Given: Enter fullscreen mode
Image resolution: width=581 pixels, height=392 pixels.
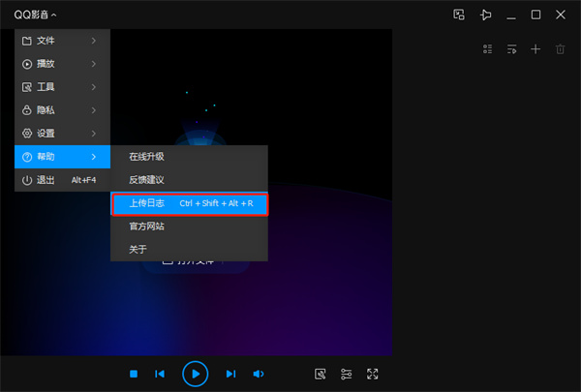Looking at the screenshot, I should tap(373, 374).
